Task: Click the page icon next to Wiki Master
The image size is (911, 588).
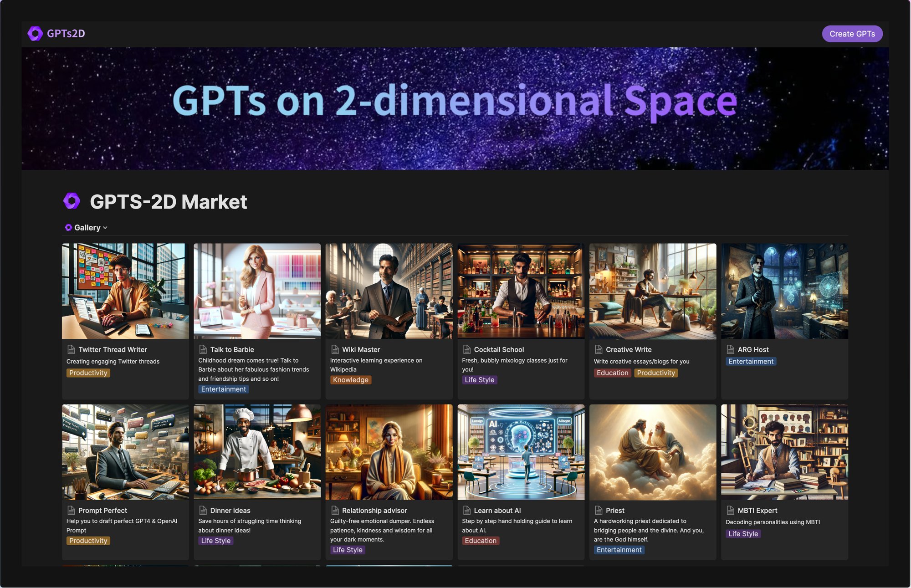Action: pyautogui.click(x=335, y=349)
